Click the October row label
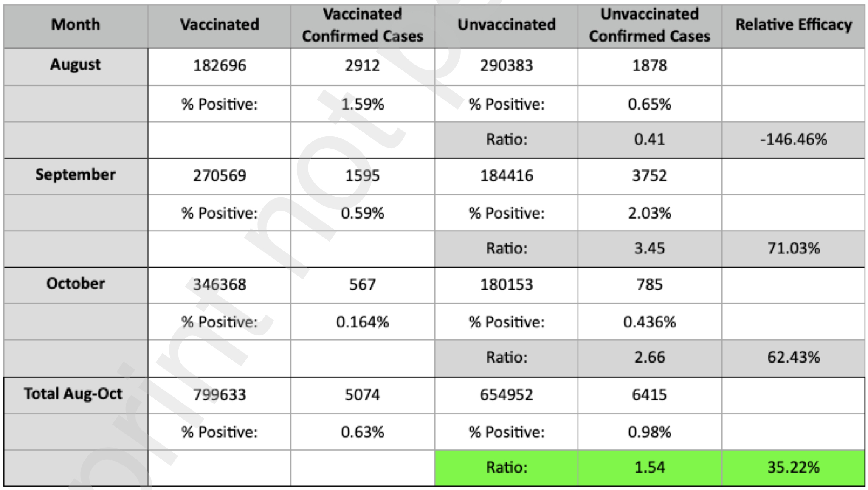This screenshot has width=868, height=490. coord(76,284)
